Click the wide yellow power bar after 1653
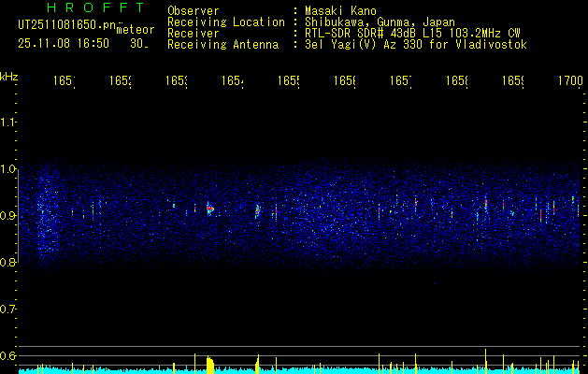Image resolution: width=588 pixels, height=374 pixels. (210, 366)
